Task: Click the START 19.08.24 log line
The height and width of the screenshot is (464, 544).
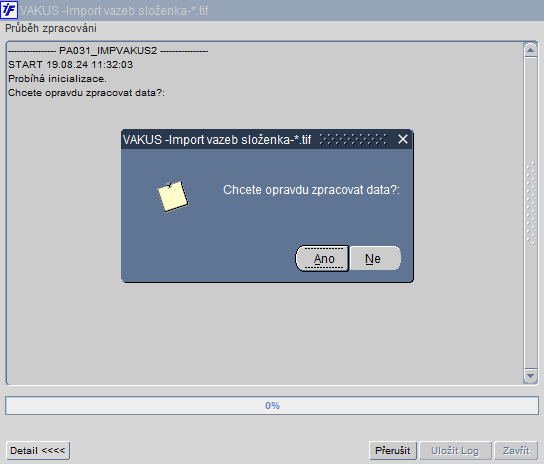Action: tap(70, 65)
